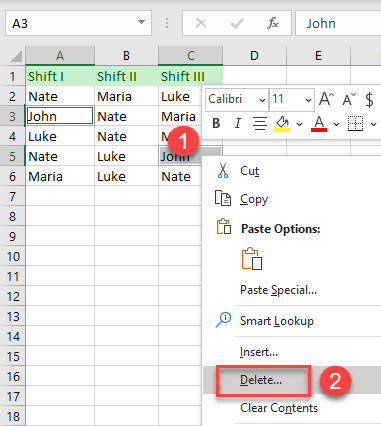Image resolution: width=381 pixels, height=426 pixels.
Task: Choose Cut from the context menu
Action: 249,171
